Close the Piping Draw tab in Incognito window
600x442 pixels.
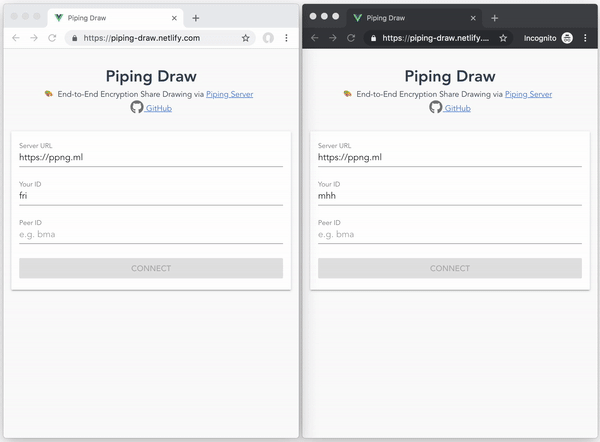[473, 18]
